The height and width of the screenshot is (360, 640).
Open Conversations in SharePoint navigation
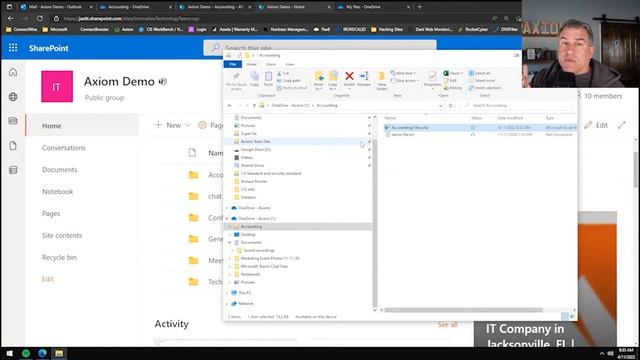pyautogui.click(x=64, y=148)
